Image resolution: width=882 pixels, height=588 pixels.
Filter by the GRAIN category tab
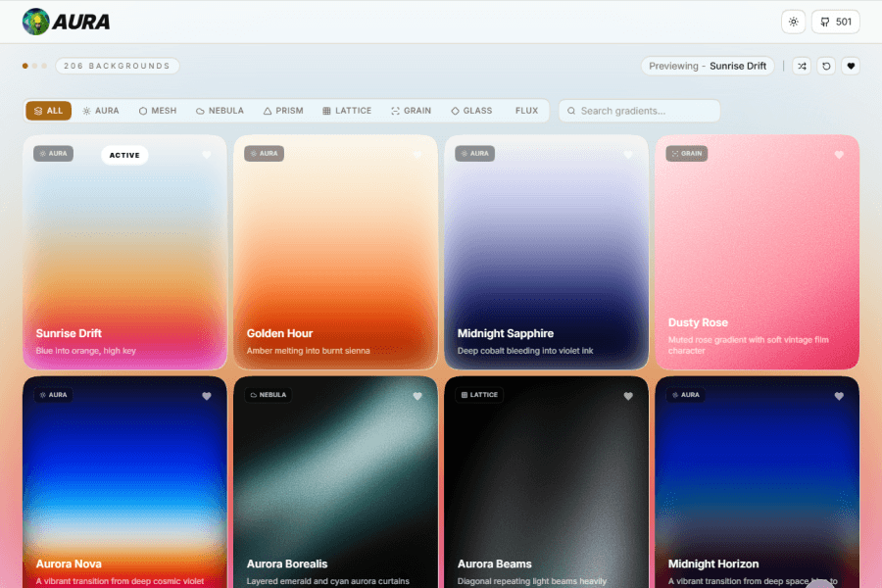pyautogui.click(x=412, y=111)
